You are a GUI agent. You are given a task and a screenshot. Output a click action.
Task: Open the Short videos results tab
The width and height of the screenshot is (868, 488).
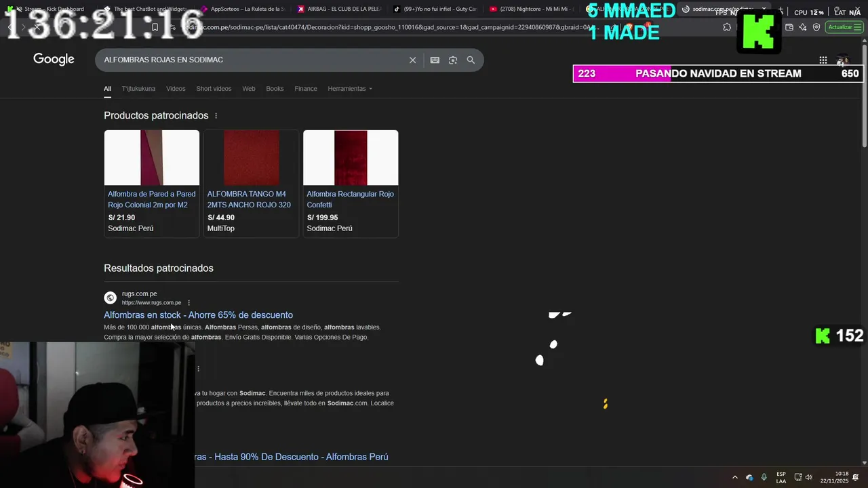pyautogui.click(x=214, y=89)
